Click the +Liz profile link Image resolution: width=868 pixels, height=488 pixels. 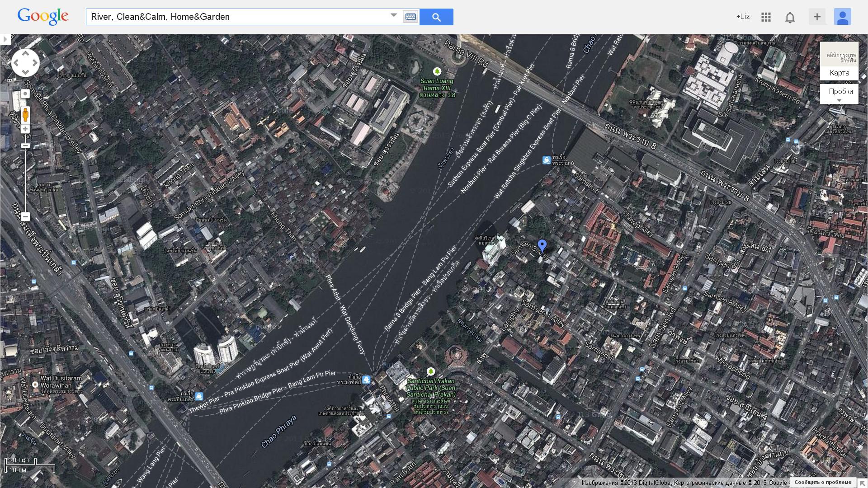pyautogui.click(x=743, y=17)
